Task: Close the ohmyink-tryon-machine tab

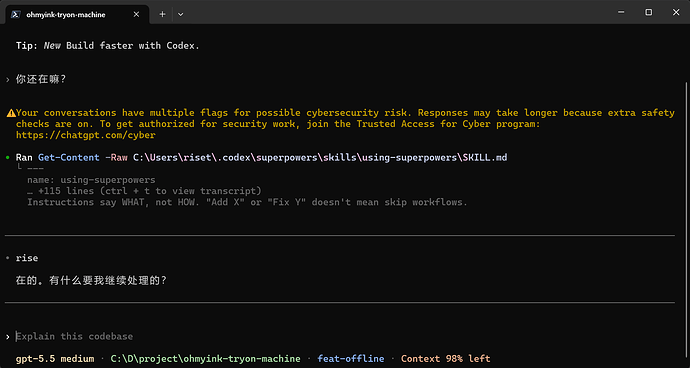Action: coord(136,14)
